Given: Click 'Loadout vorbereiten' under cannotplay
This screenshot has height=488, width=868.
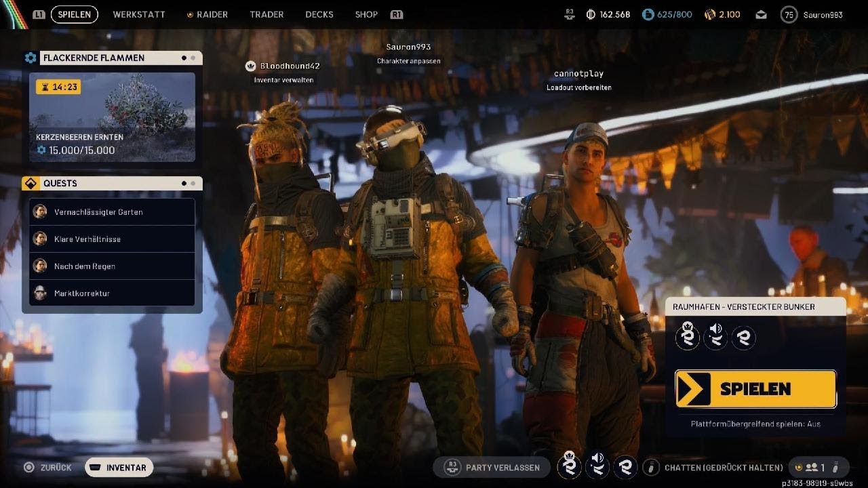Looking at the screenshot, I should pos(579,87).
